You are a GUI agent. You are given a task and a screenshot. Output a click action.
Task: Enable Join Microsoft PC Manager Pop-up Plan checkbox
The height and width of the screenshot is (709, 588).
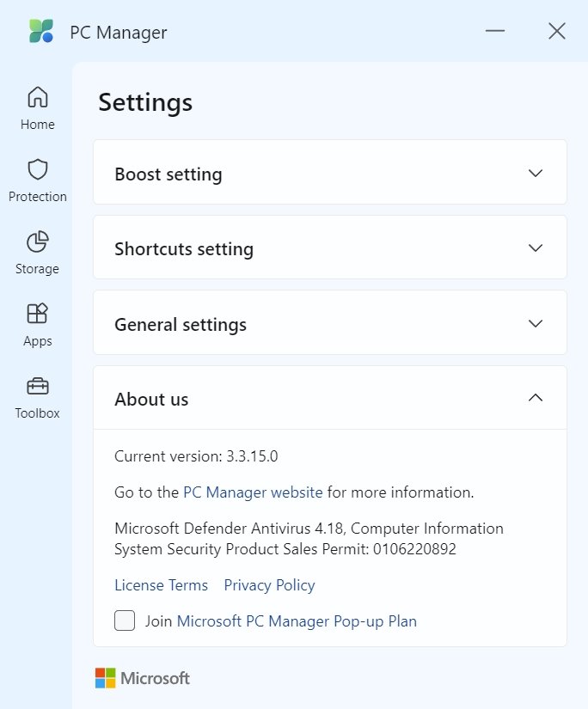pyautogui.click(x=125, y=620)
